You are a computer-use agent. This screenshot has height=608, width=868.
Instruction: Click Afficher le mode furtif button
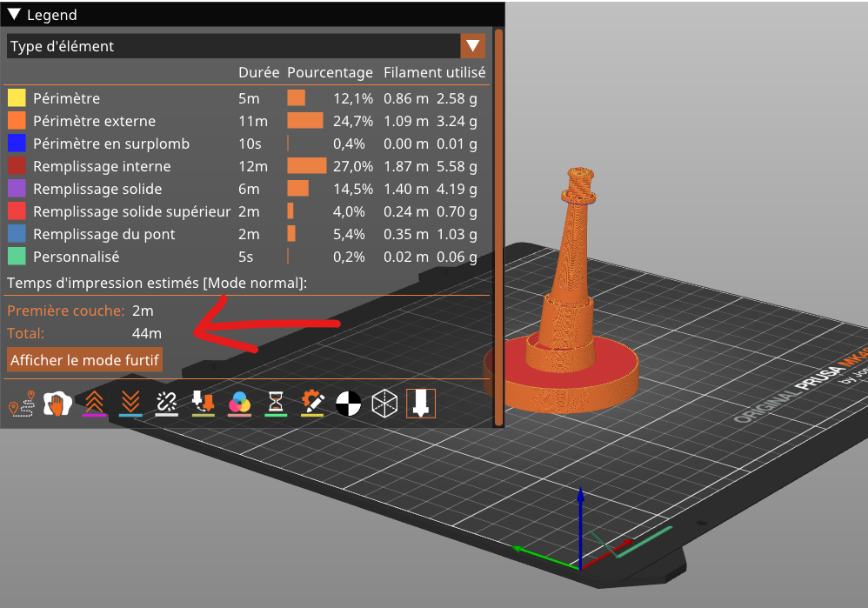[84, 359]
